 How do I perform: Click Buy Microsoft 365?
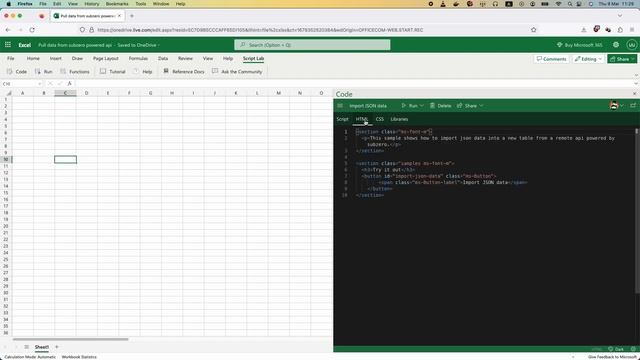(x=580, y=45)
